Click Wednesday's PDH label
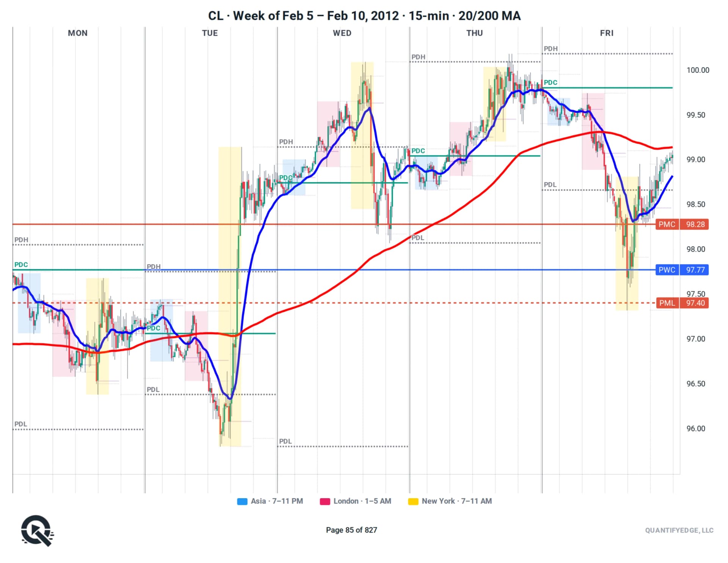728x563 pixels. coord(286,142)
